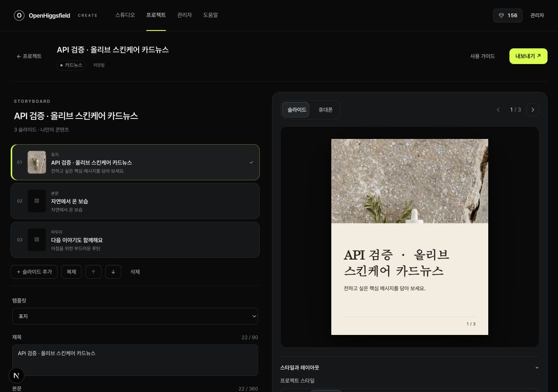The image size is (558, 392).
Task: Click the 1 / 3 slide counter in header
Action: pos(516,110)
